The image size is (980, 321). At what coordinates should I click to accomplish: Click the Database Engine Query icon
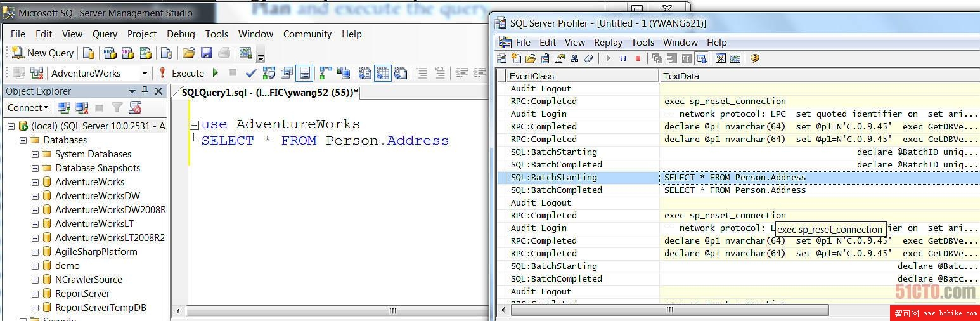(89, 53)
